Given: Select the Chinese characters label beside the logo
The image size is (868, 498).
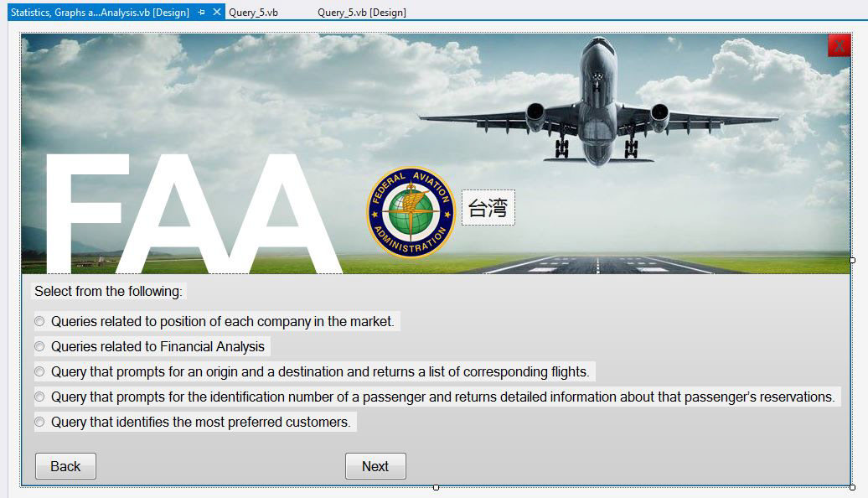Looking at the screenshot, I should 488,208.
